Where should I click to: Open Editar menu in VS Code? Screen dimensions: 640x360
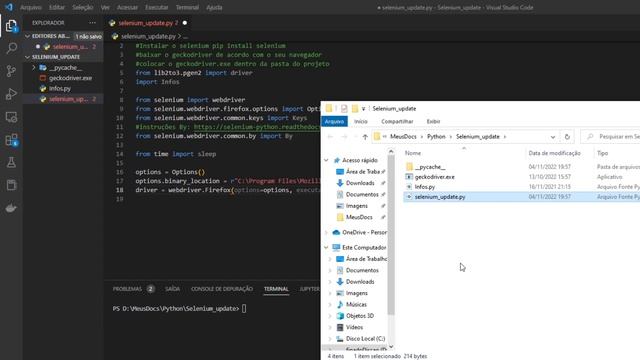[57, 7]
